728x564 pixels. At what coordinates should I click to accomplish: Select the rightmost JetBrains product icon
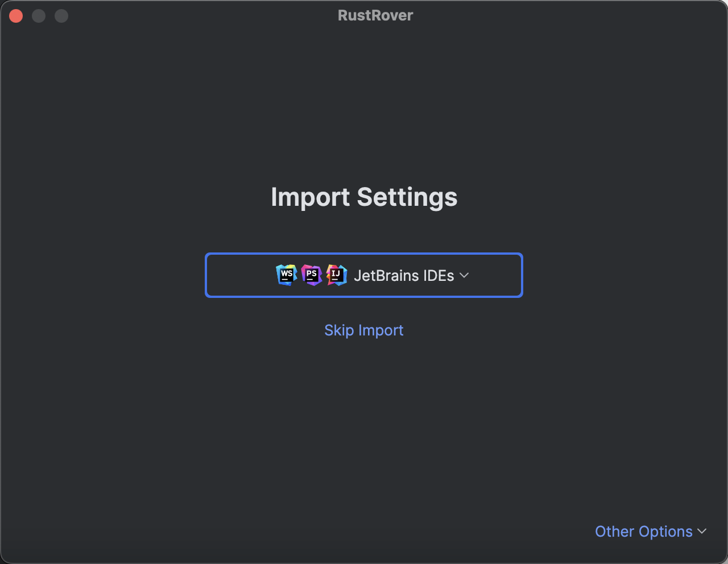coord(336,275)
